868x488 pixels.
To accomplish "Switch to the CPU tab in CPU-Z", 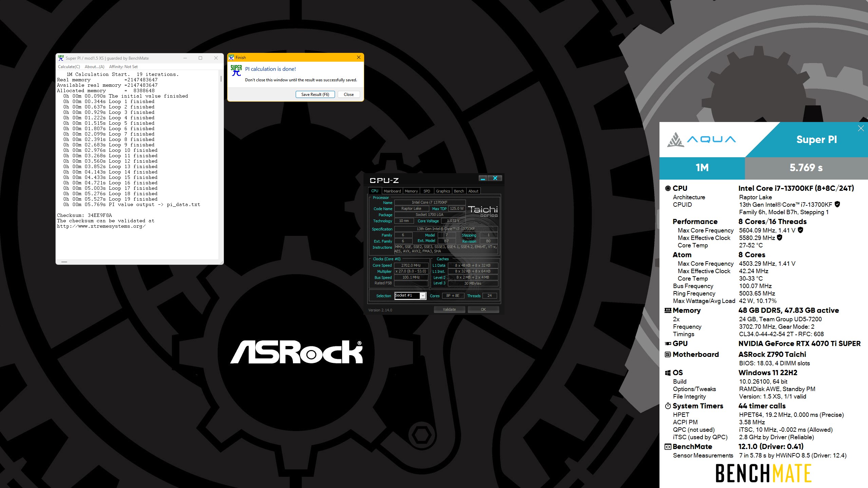I will pos(375,191).
